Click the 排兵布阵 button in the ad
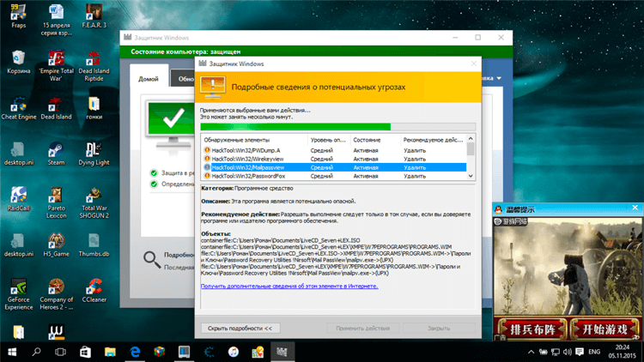 [x=532, y=329]
